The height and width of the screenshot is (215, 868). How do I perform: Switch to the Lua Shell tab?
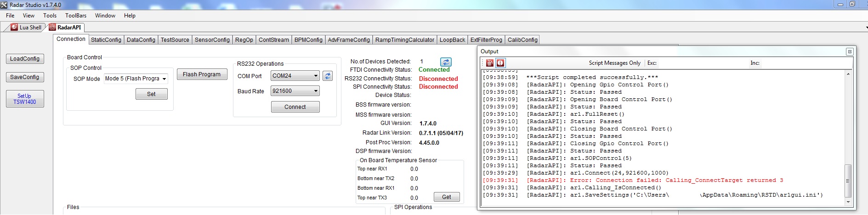[x=26, y=28]
